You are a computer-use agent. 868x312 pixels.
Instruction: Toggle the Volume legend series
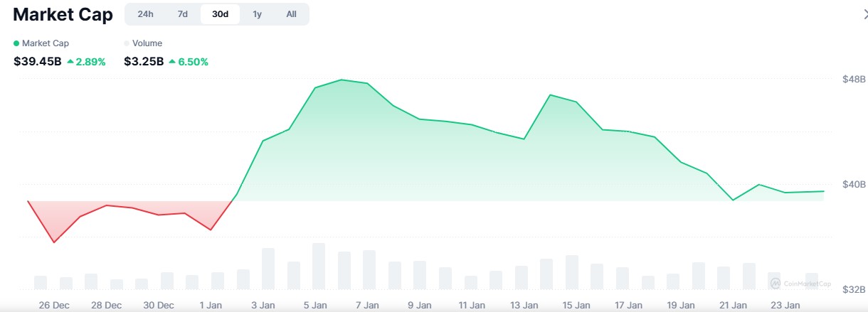pyautogui.click(x=147, y=43)
